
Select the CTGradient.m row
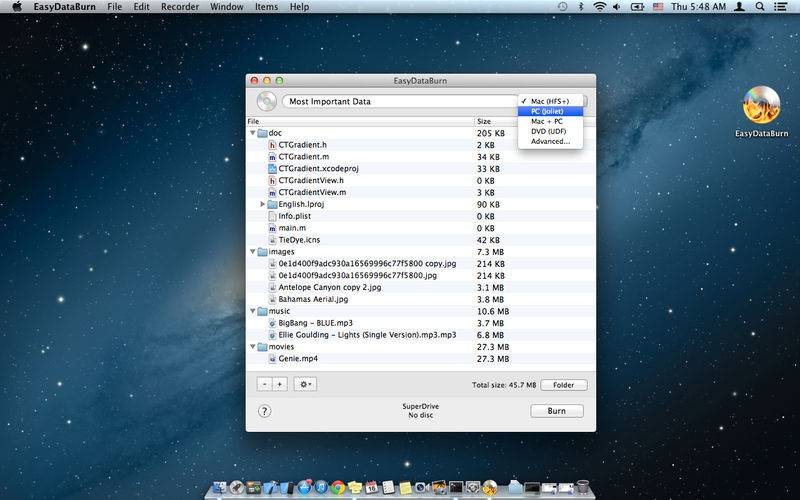point(420,157)
